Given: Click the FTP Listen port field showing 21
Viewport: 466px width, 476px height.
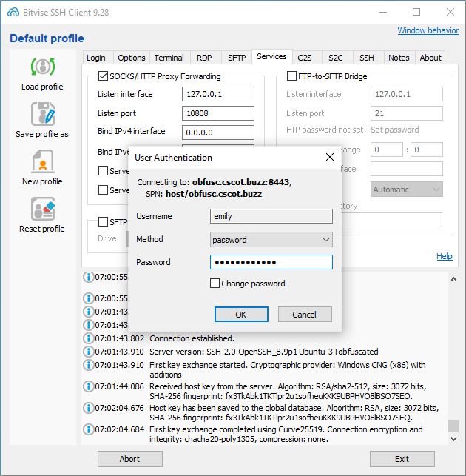Looking at the screenshot, I should 407,113.
